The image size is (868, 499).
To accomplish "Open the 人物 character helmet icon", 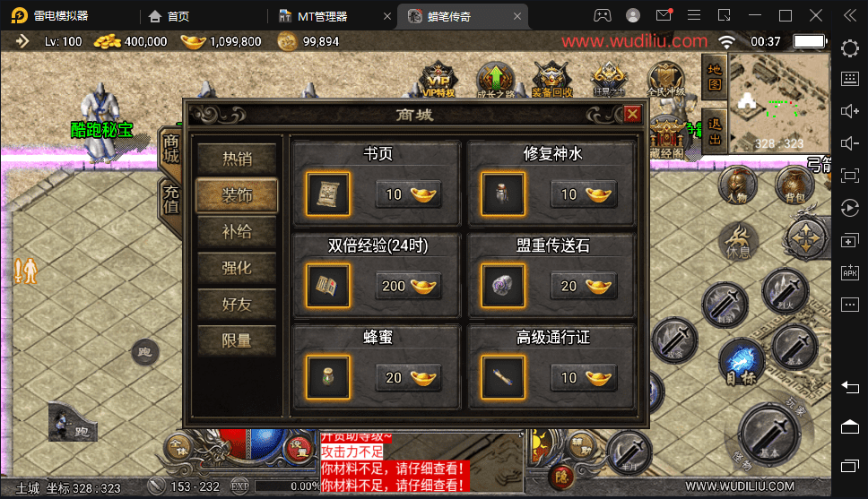I will 737,185.
